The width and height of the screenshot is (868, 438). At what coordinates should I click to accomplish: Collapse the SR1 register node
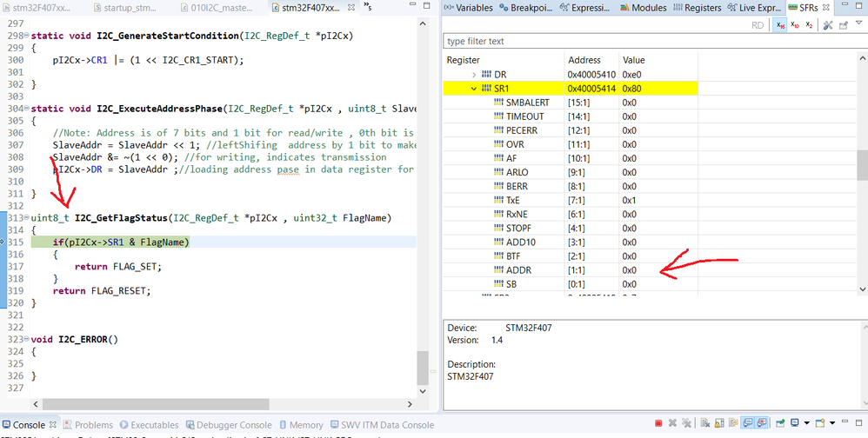tap(473, 89)
